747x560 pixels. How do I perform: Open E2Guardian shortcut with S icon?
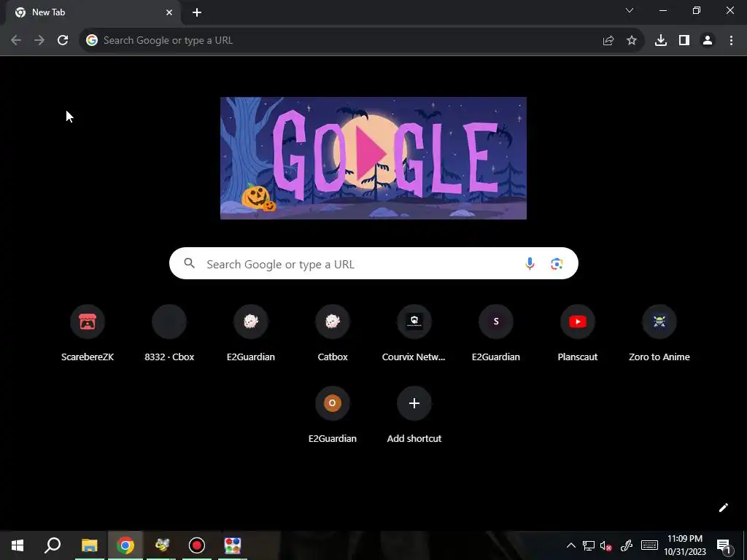point(496,333)
